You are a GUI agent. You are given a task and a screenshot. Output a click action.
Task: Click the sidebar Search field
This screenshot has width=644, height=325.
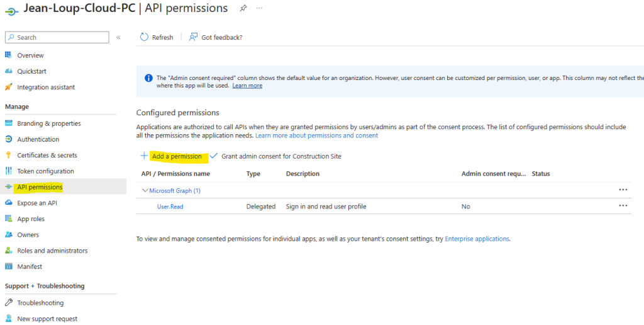pos(57,37)
